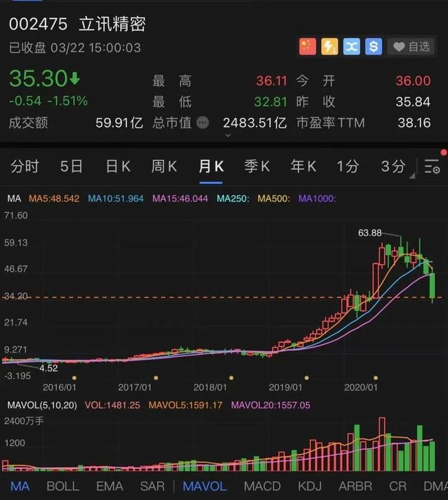Add stock to 自选 watchlist
The width and height of the screenshot is (448, 500).
tap(411, 46)
